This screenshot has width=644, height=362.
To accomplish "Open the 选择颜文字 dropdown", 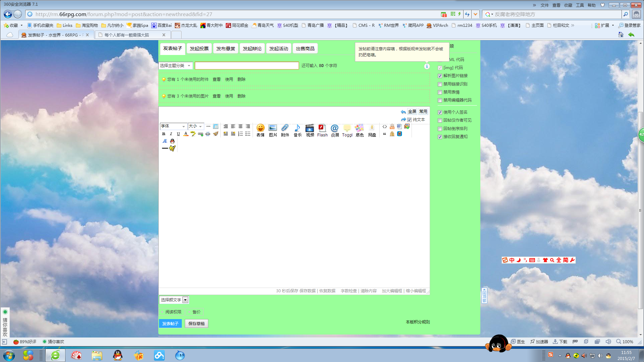I will [x=174, y=300].
